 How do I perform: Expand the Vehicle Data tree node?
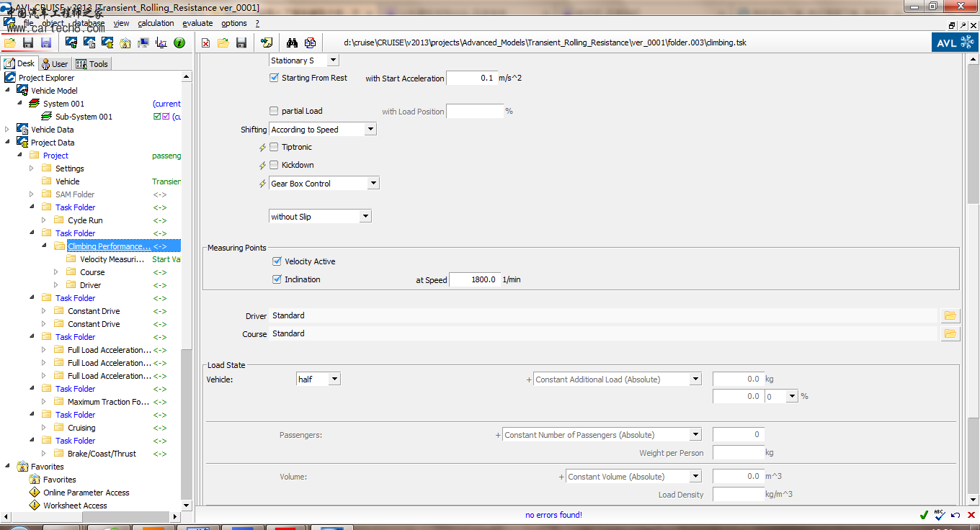pyautogui.click(x=8, y=130)
